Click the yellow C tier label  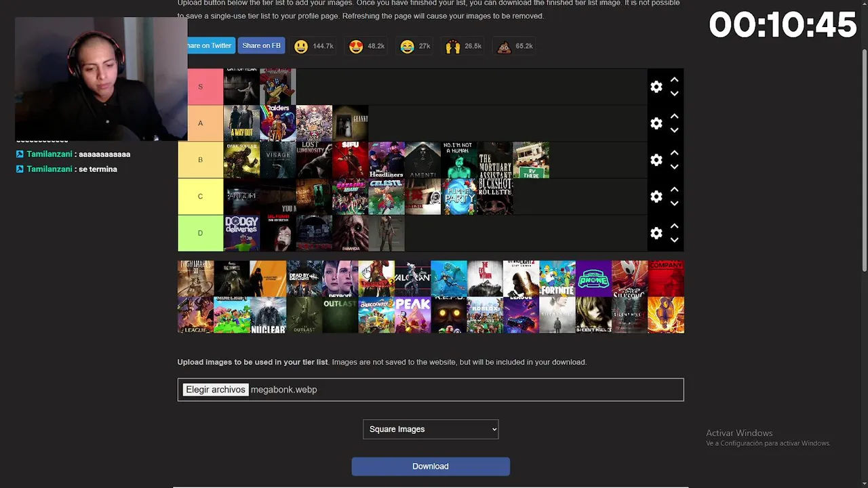pos(200,197)
